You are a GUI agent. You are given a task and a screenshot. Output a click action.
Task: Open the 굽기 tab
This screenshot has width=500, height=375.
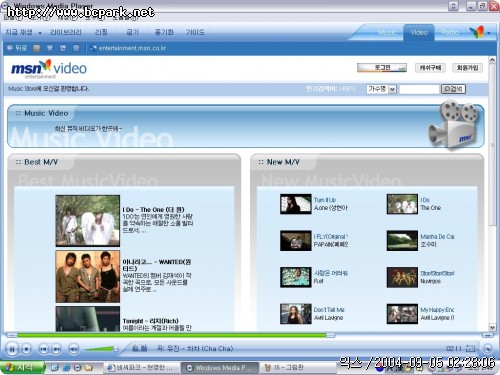point(132,32)
